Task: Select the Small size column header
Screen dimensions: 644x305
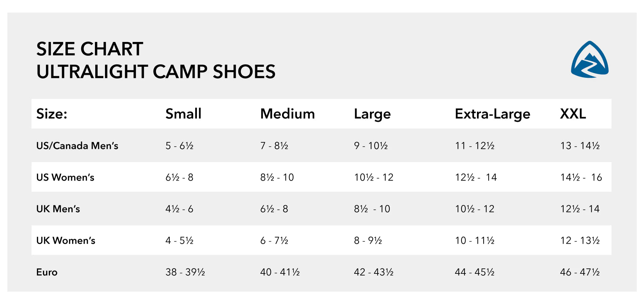Action: [183, 114]
